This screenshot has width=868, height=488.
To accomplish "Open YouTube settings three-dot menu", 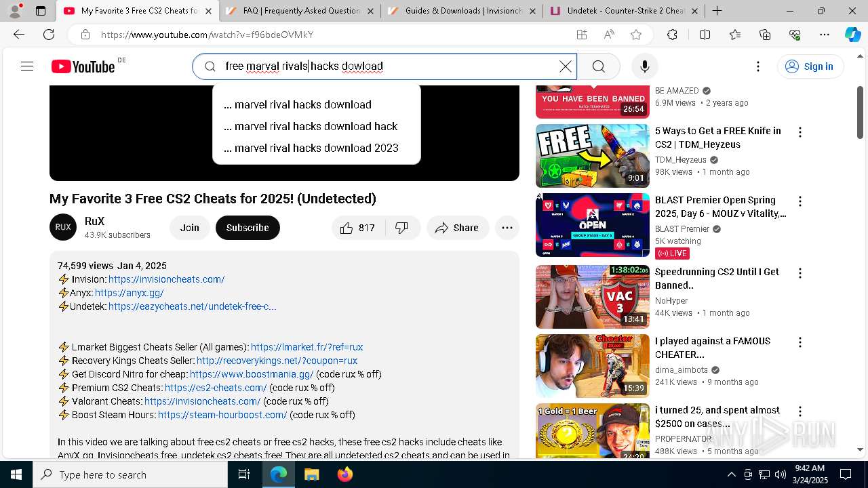I will (x=758, y=66).
